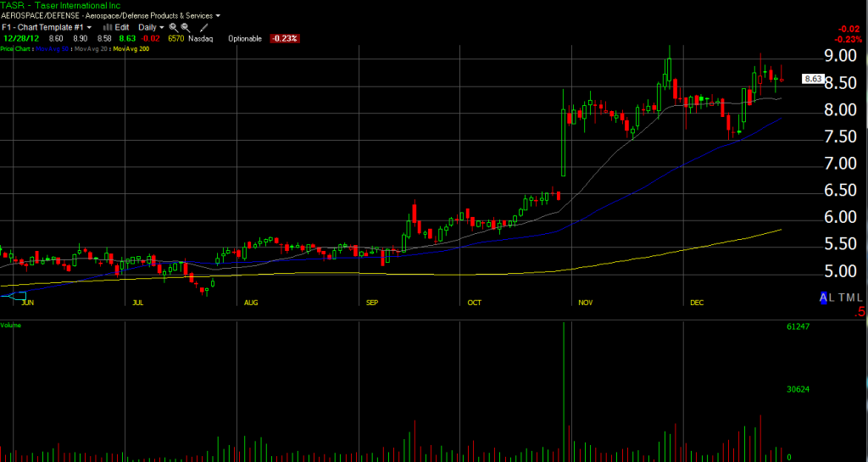Click the AUG month label on time axis

coord(251,303)
